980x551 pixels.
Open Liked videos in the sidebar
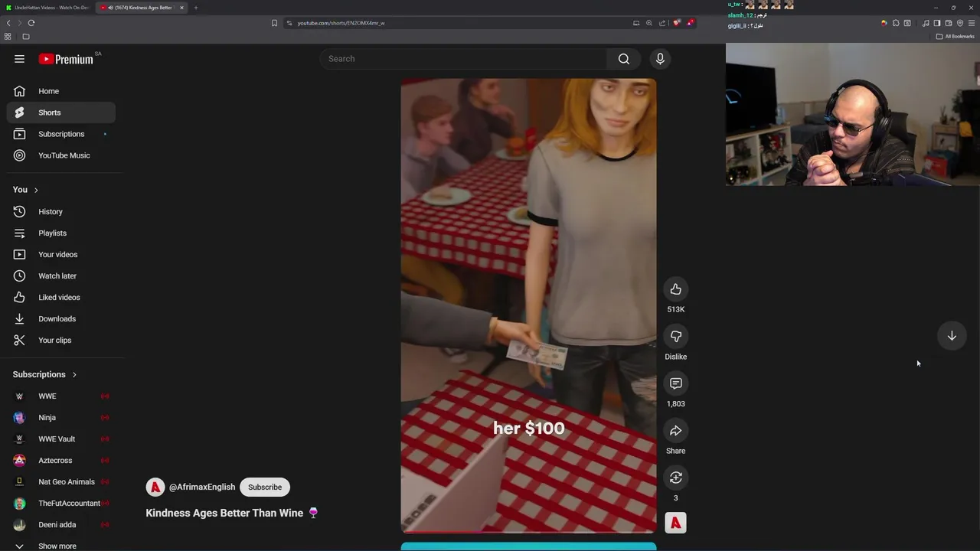(x=61, y=298)
